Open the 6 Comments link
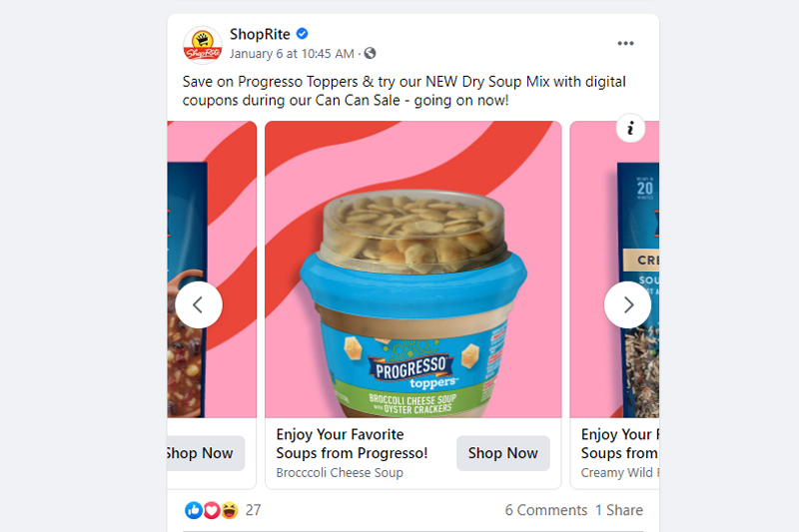The image size is (799, 532). [546, 510]
